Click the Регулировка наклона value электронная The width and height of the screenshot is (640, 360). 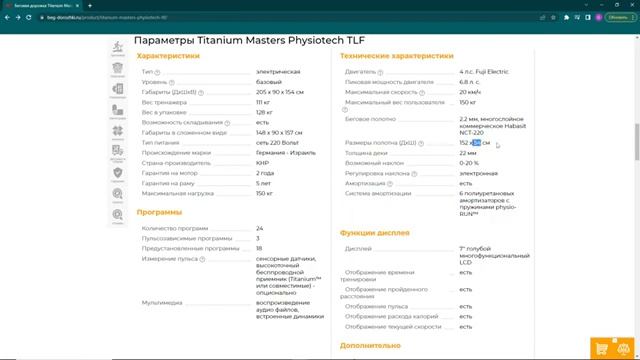[x=478, y=173]
